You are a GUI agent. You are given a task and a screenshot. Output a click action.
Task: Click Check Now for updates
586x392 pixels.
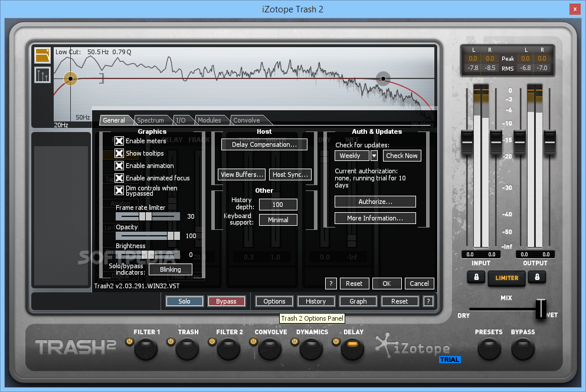(x=402, y=156)
